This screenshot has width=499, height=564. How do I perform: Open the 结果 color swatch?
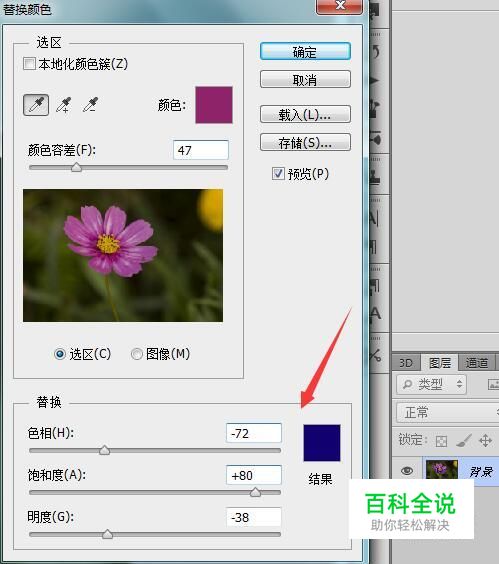[322, 443]
